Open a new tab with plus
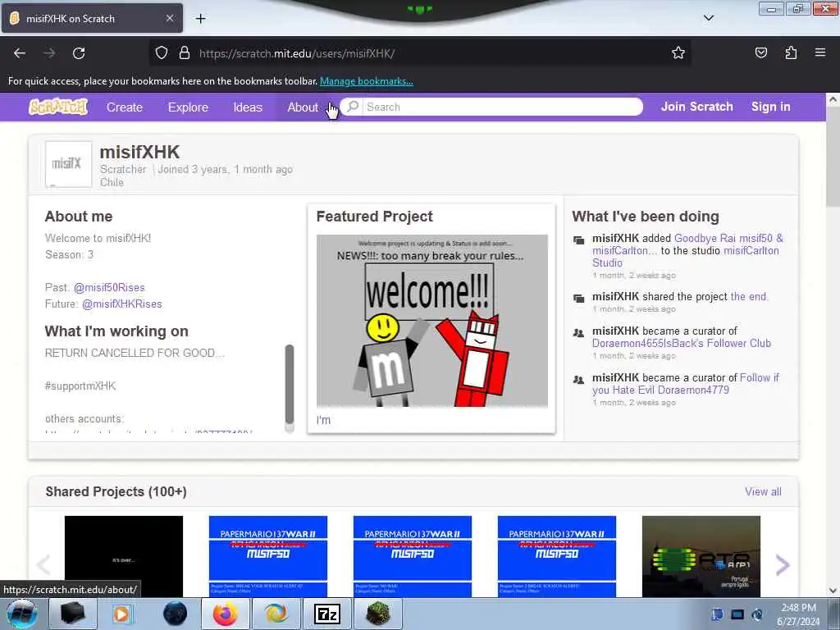The height and width of the screenshot is (630, 840). click(x=200, y=19)
